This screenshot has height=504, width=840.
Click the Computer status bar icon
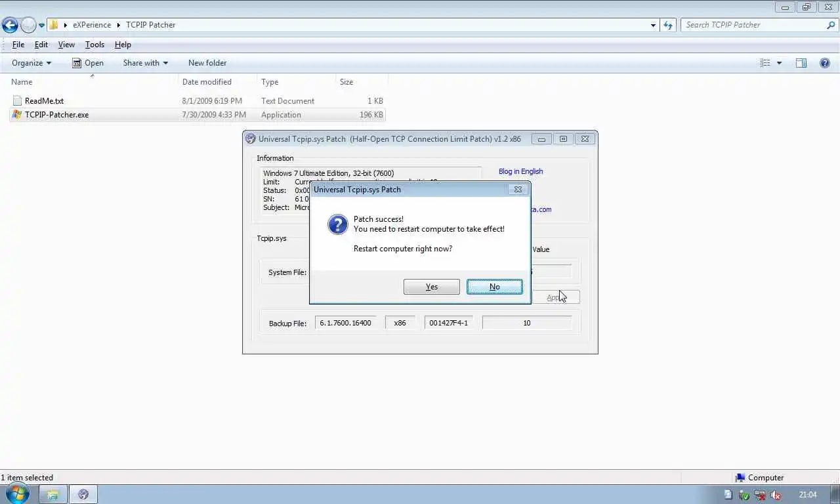[740, 478]
